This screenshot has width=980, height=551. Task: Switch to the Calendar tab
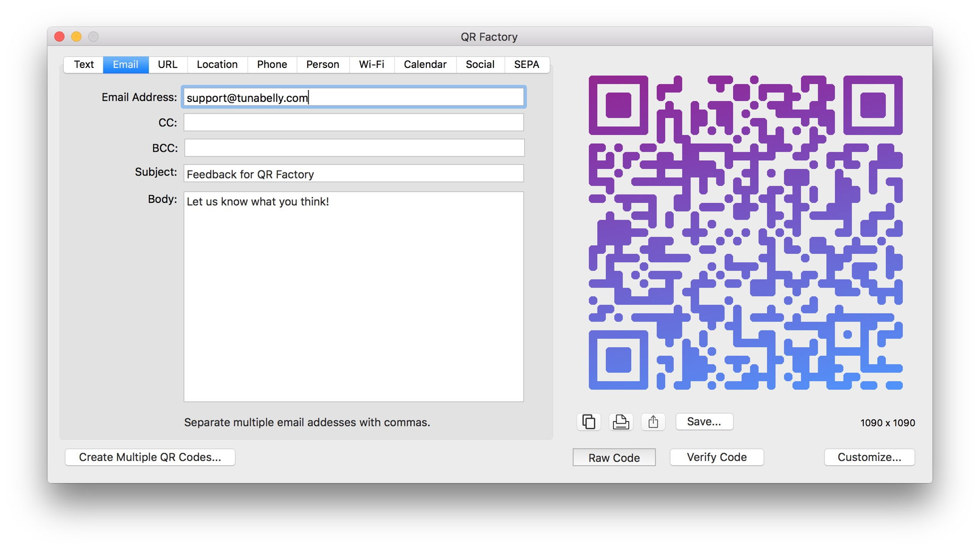425,65
